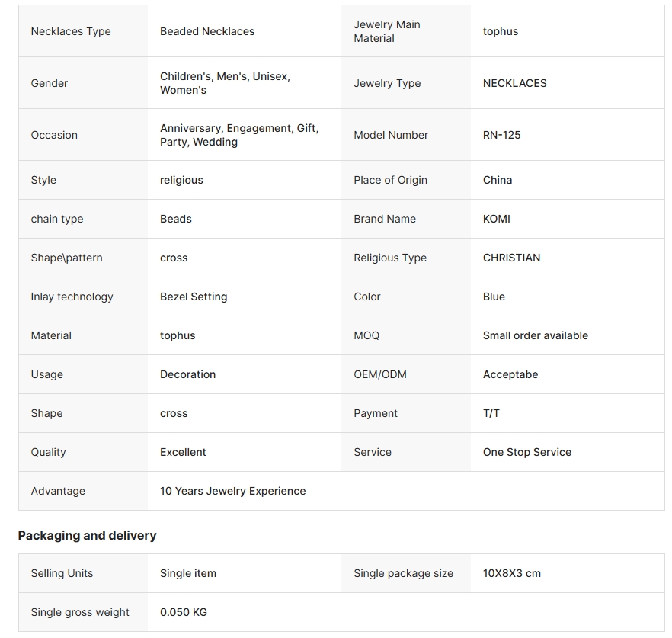Click the Packaging and delivery heading
This screenshot has height=638, width=672.
click(x=88, y=535)
